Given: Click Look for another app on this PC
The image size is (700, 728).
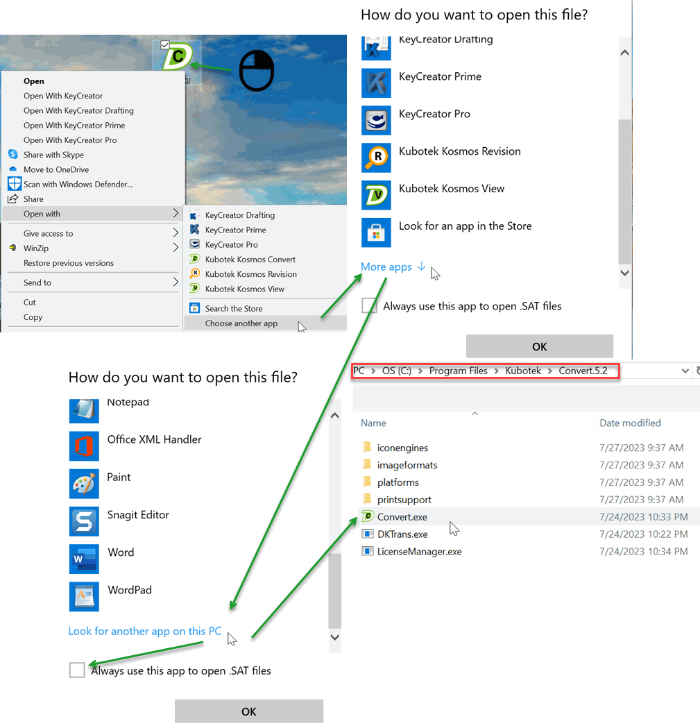Looking at the screenshot, I should (x=144, y=631).
